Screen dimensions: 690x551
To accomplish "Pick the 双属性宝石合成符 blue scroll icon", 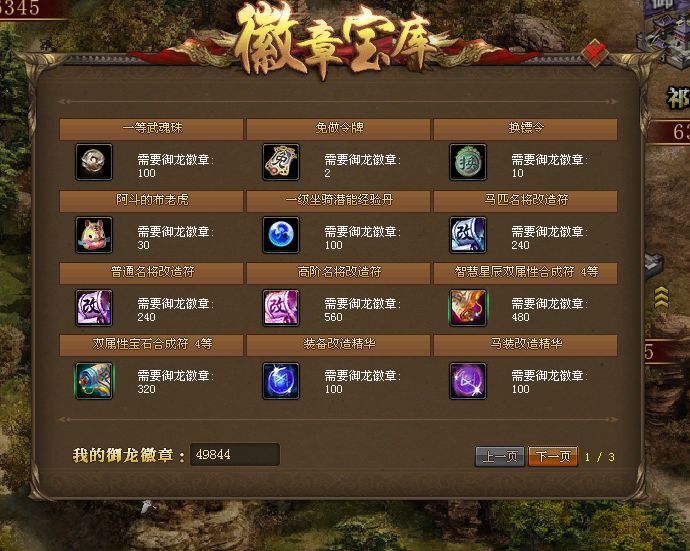I will [x=94, y=381].
